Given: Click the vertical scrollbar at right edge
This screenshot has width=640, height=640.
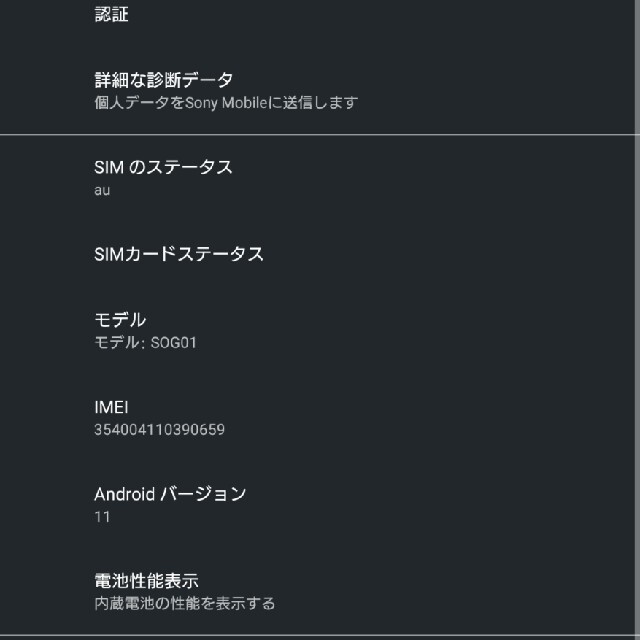Looking at the screenshot, I should pyautogui.click(x=637, y=65).
